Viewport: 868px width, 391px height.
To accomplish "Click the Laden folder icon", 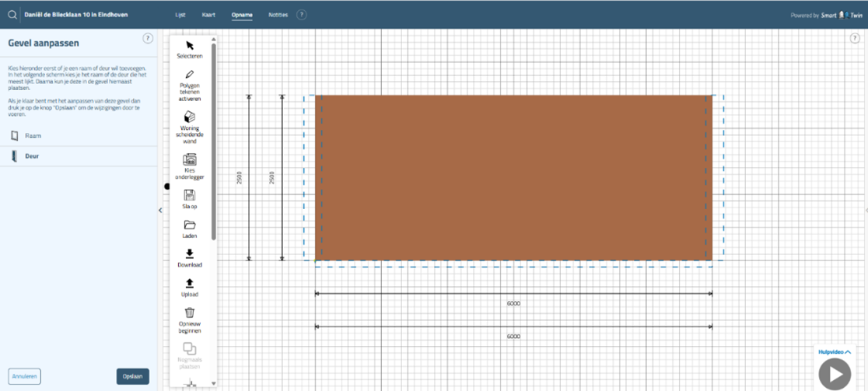I will pos(190,225).
